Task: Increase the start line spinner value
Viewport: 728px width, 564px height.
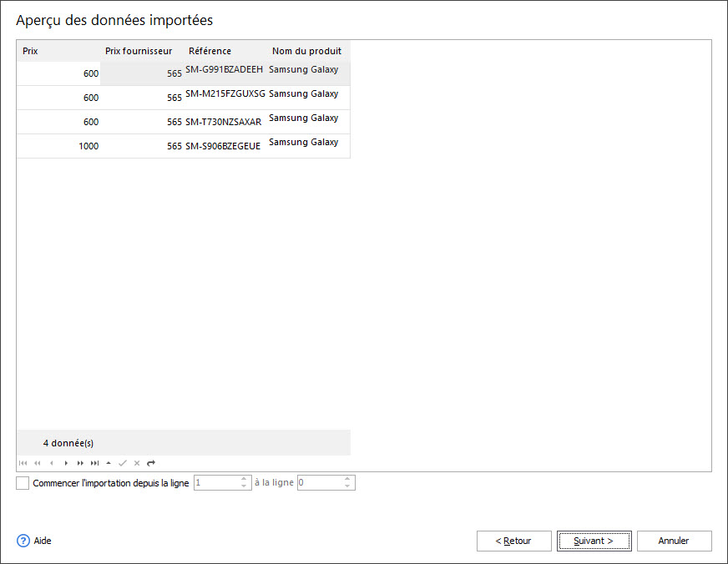Action: pos(244,479)
